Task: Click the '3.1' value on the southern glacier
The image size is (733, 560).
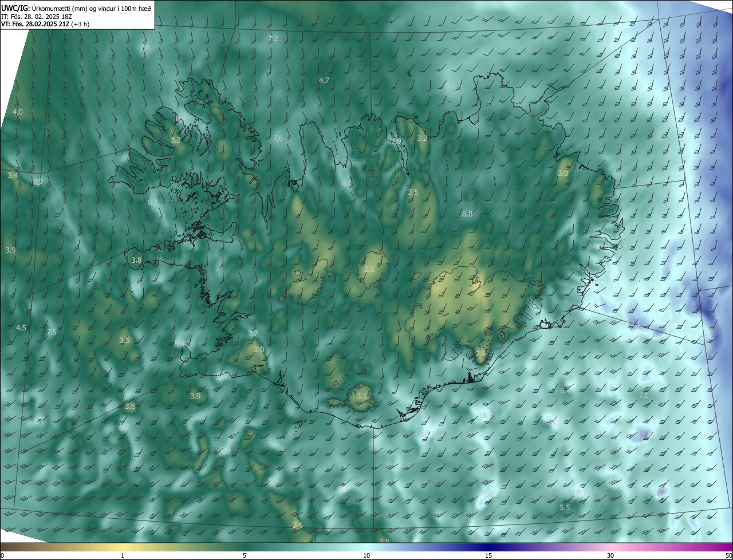Action: coord(361,396)
